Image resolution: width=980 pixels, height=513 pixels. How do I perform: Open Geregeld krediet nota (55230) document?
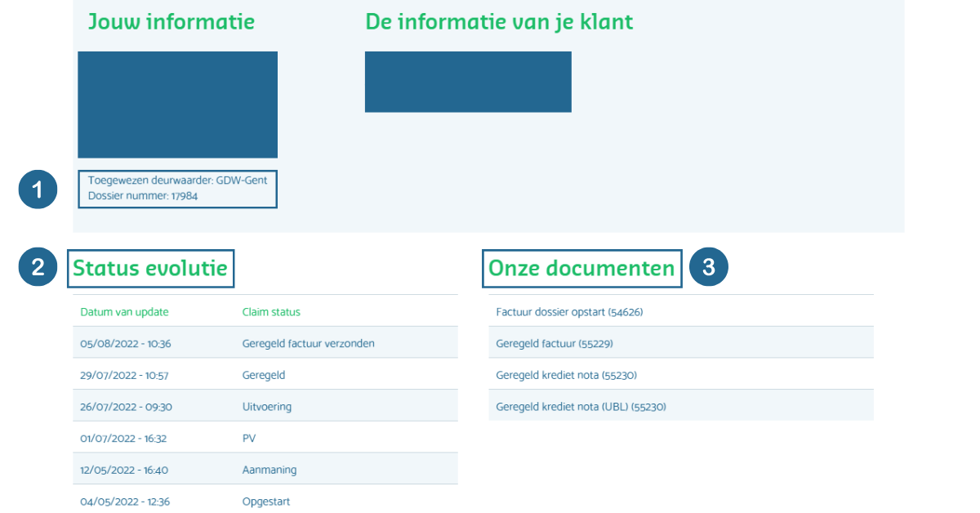566,375
